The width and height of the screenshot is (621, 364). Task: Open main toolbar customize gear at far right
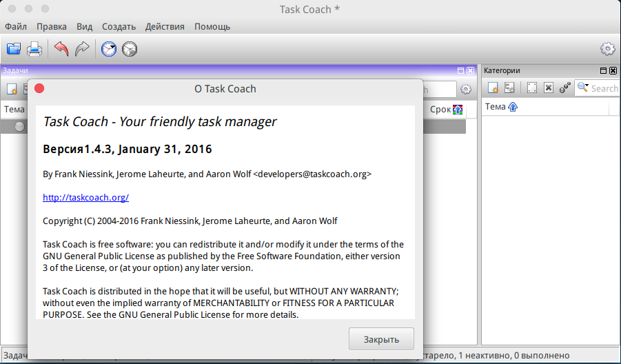point(607,49)
